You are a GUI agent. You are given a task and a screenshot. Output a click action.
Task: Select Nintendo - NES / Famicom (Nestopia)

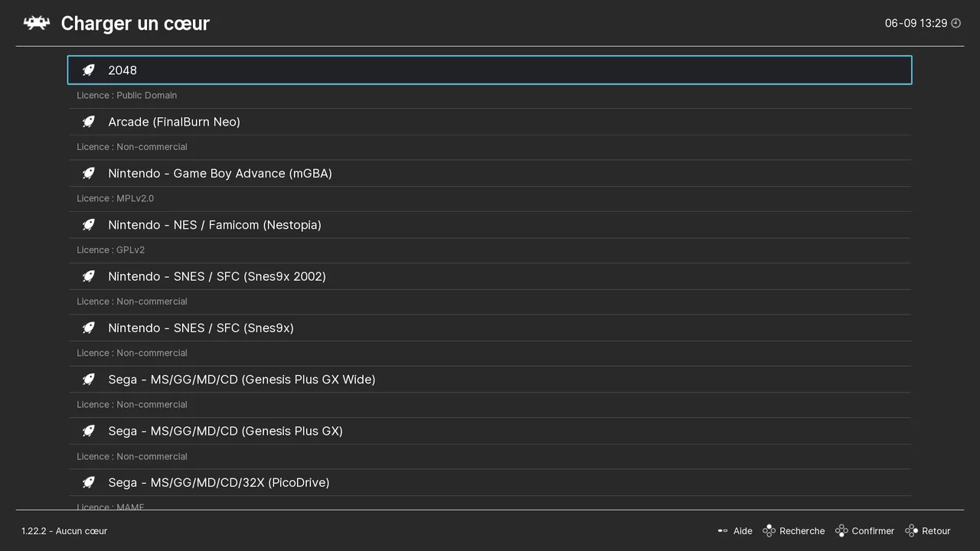tap(490, 225)
